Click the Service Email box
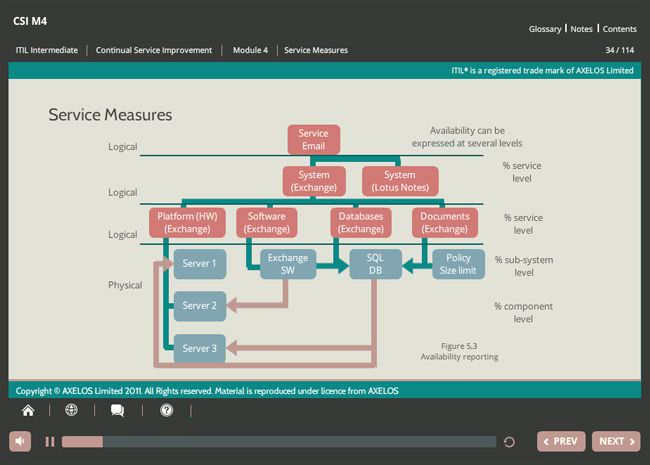The width and height of the screenshot is (650, 465). click(x=314, y=140)
